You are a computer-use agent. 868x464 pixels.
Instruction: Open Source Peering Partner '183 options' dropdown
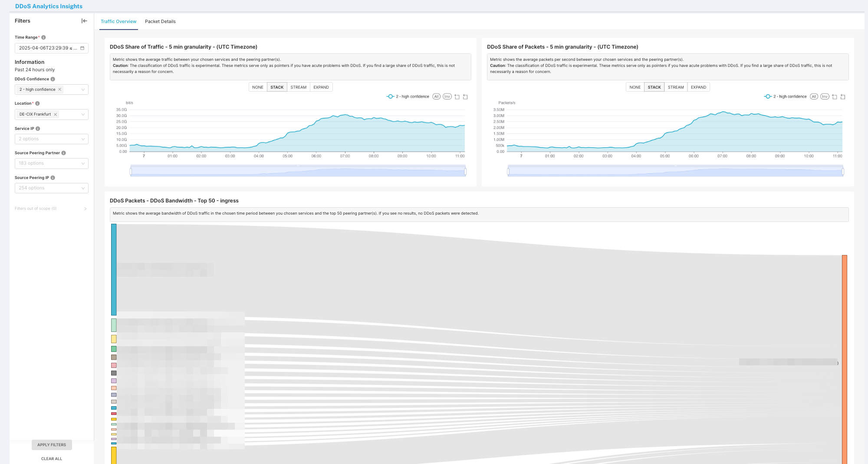coord(52,163)
